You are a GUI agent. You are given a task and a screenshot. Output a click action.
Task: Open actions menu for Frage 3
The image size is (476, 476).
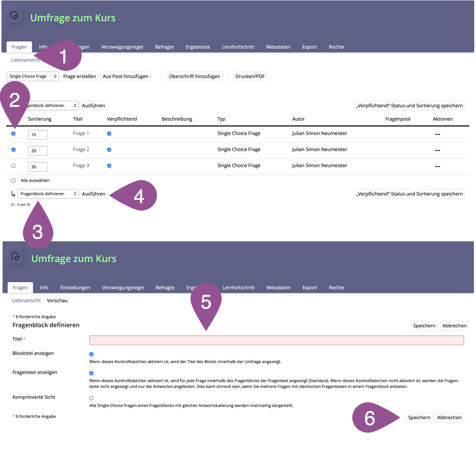[x=437, y=167]
